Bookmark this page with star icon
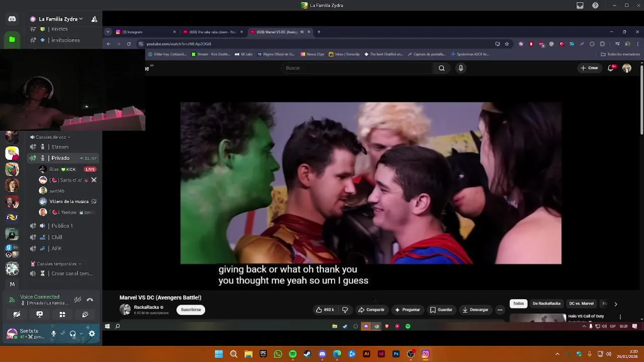Image resolution: width=644 pixels, height=362 pixels. (507, 44)
